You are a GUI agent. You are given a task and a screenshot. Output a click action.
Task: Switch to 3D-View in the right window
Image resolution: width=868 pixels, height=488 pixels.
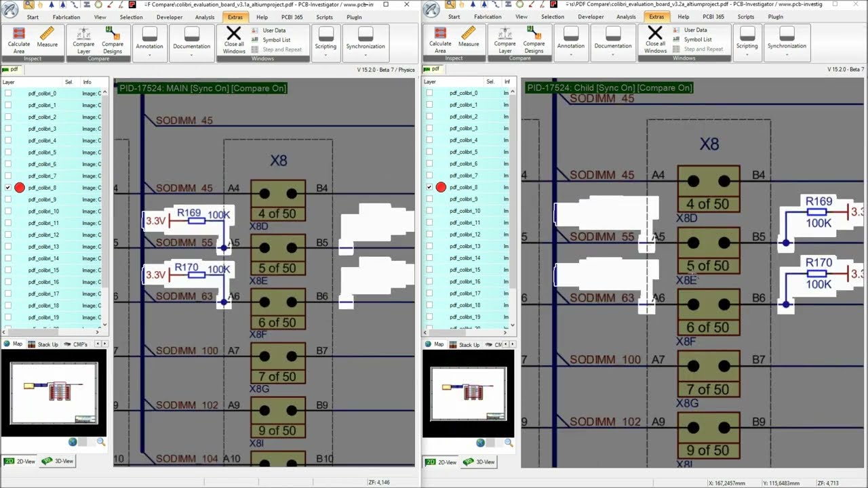(x=480, y=462)
